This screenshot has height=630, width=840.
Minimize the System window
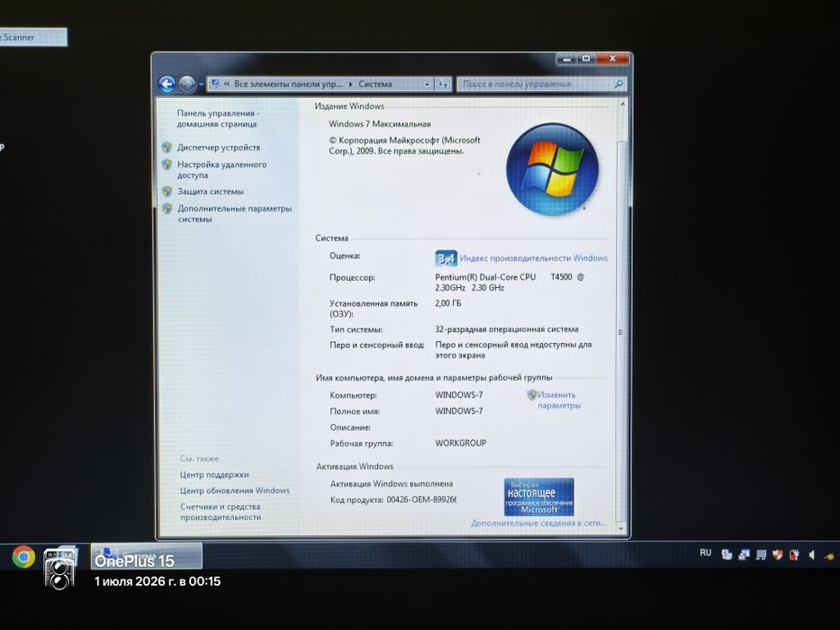point(567,58)
